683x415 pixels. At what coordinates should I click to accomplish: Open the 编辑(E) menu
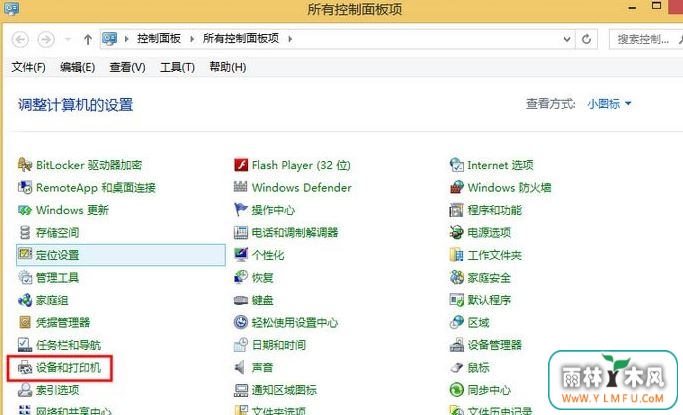[x=78, y=67]
